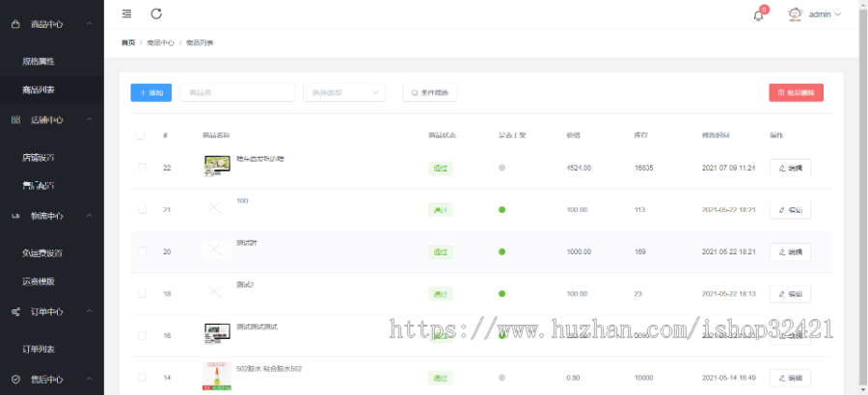Open 运费模版 in the sidebar
Image resolution: width=868 pixels, height=395 pixels.
tap(39, 281)
